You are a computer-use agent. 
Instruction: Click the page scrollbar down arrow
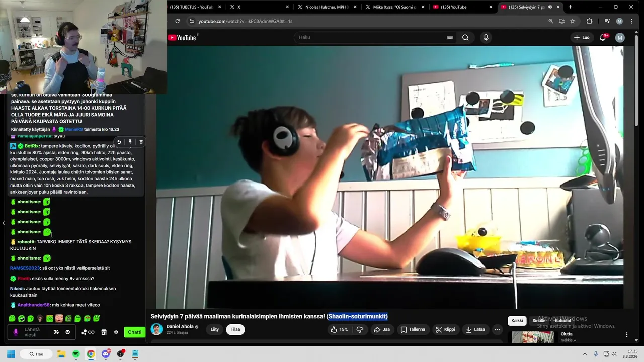(636, 340)
